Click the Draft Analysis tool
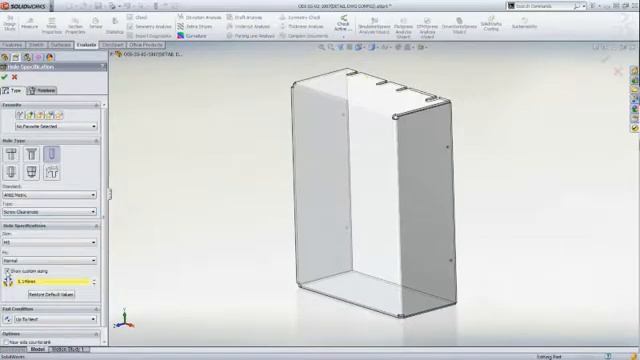 (244, 18)
